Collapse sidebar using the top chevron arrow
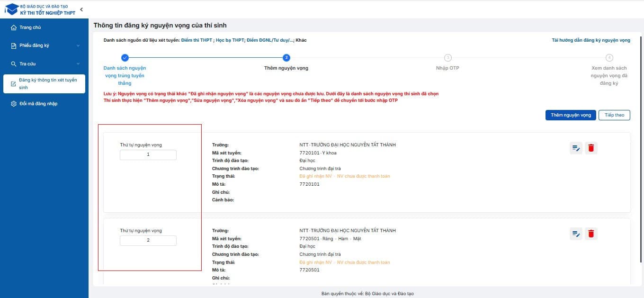Screen dimensions: 644x298 (x=81, y=9)
